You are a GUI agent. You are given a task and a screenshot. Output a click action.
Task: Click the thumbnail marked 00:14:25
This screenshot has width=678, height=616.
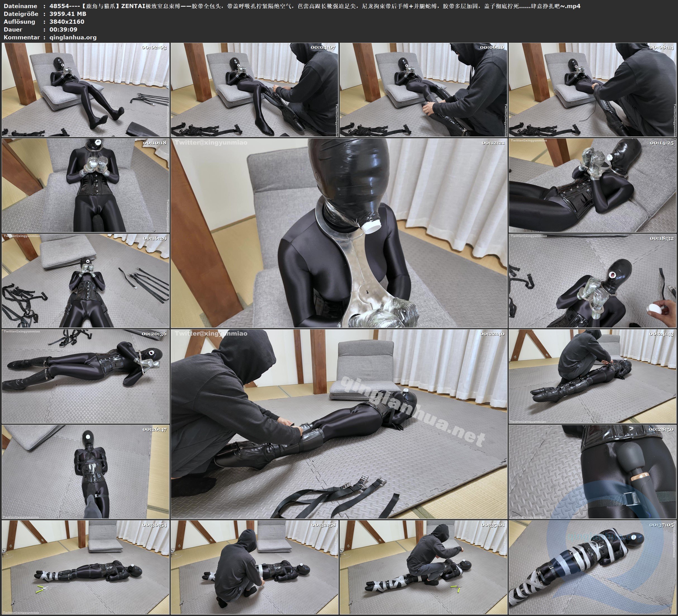(593, 185)
